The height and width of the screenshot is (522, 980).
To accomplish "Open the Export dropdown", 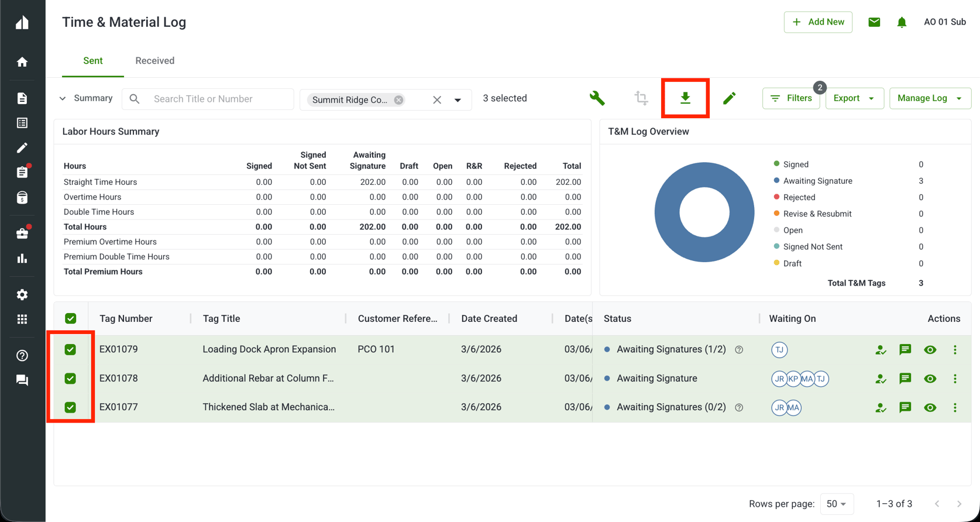I will pyautogui.click(x=854, y=98).
